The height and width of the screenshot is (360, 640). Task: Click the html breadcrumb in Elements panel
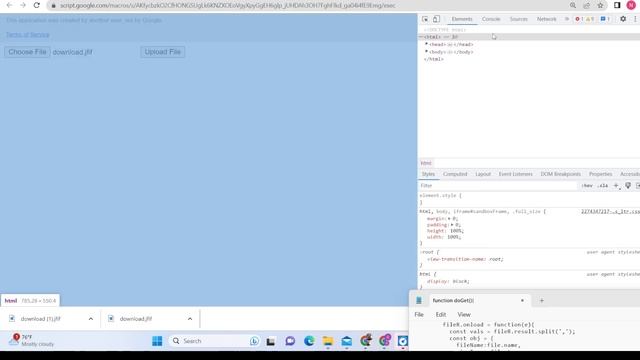[426, 163]
